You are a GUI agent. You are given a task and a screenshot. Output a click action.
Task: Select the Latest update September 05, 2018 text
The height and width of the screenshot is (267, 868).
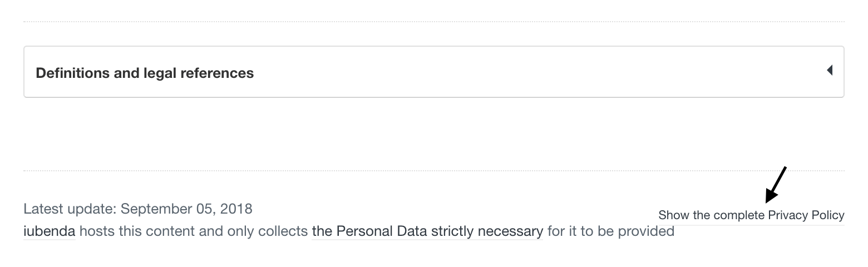pyautogui.click(x=138, y=209)
